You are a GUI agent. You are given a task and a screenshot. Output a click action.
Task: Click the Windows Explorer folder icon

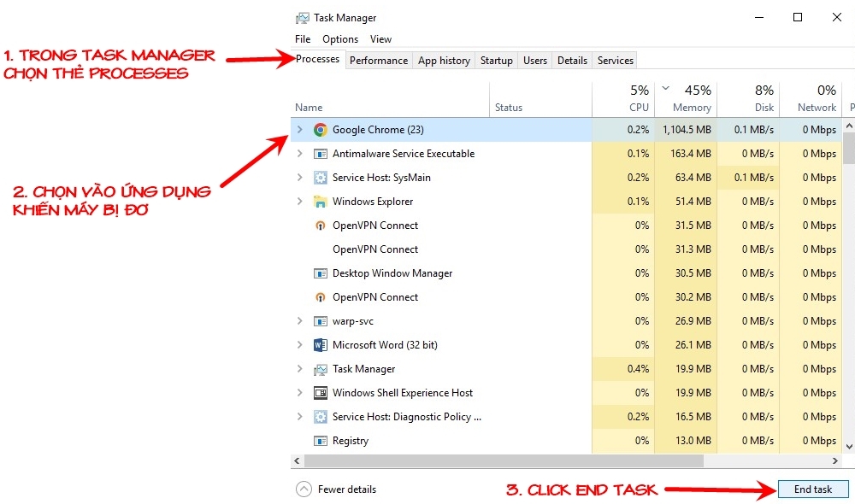321,202
